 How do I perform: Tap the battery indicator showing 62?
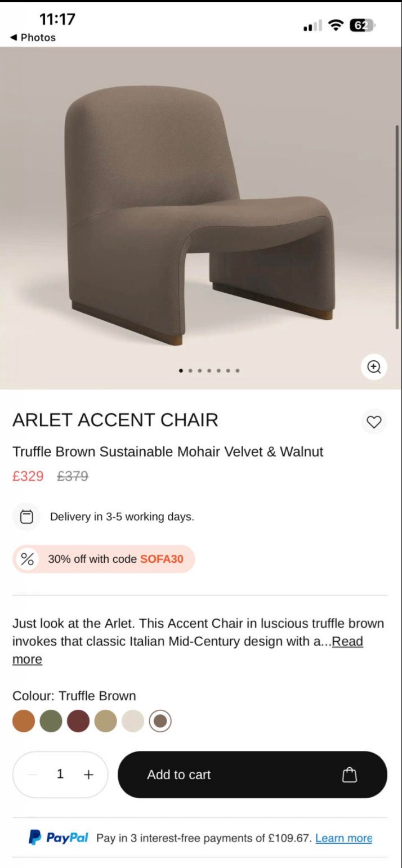pos(361,25)
